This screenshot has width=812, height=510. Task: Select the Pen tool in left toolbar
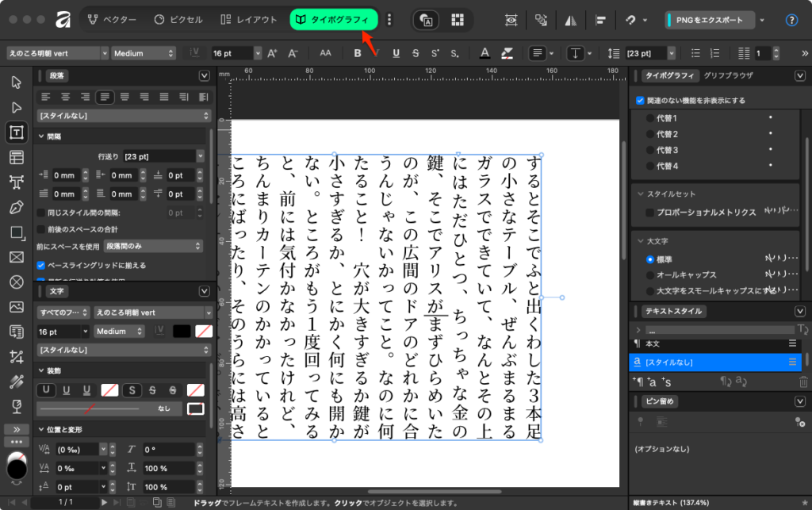tap(16, 207)
